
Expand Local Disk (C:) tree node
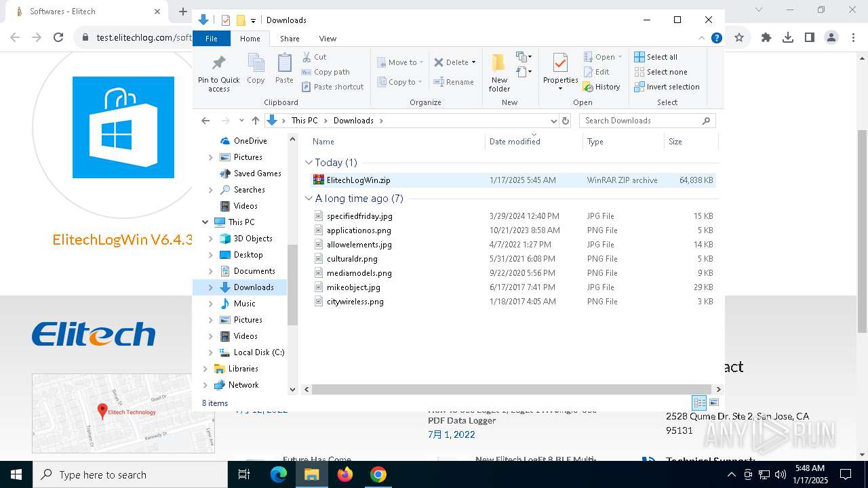pos(211,352)
